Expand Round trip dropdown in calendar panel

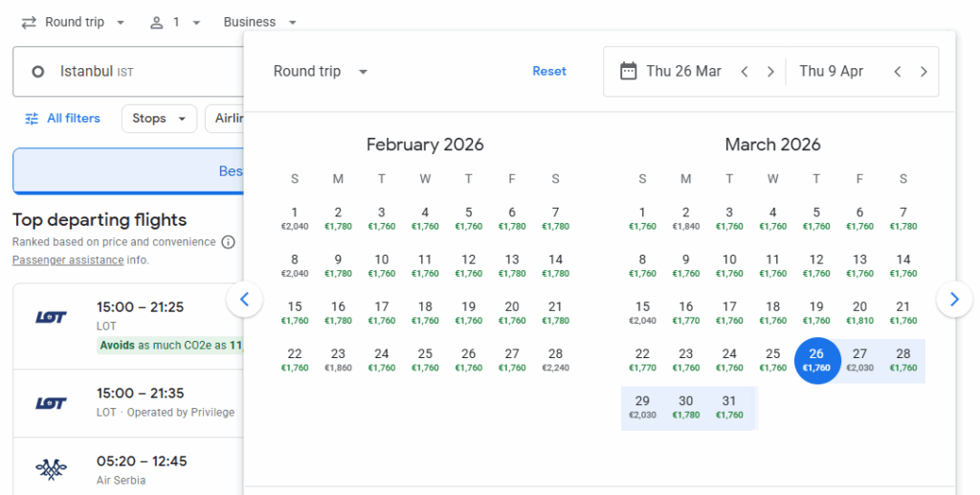click(321, 72)
